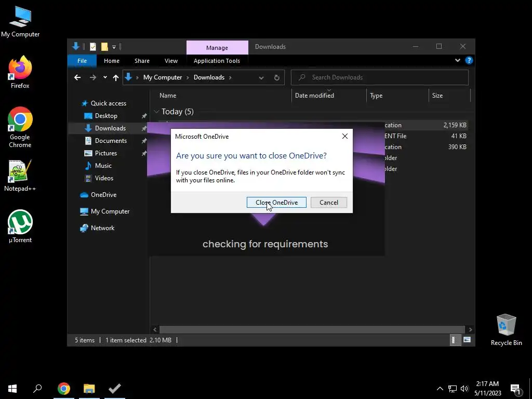Viewport: 532px width, 399px height.
Task: Select the Notepad++ desktop shortcut
Action: coord(20,176)
